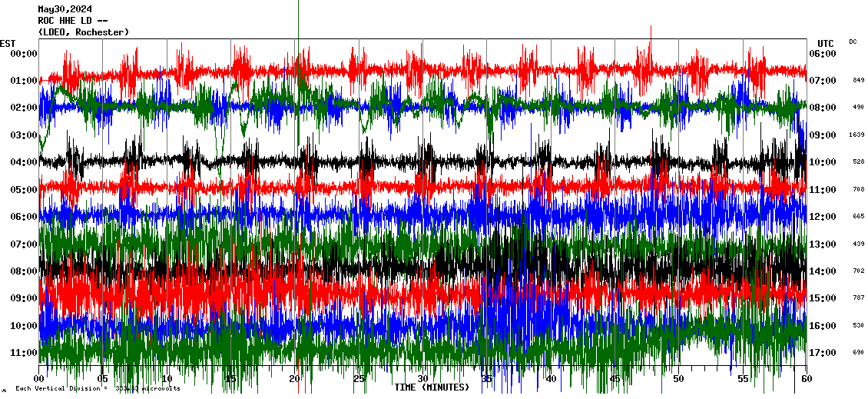Select the 03:00 EST time label
The image size is (868, 399).
pyautogui.click(x=23, y=135)
